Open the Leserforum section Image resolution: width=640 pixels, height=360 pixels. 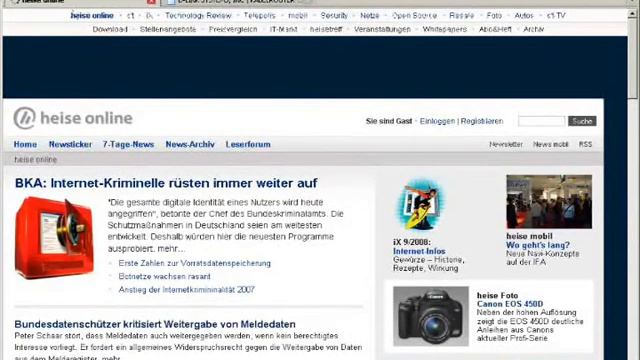point(248,144)
